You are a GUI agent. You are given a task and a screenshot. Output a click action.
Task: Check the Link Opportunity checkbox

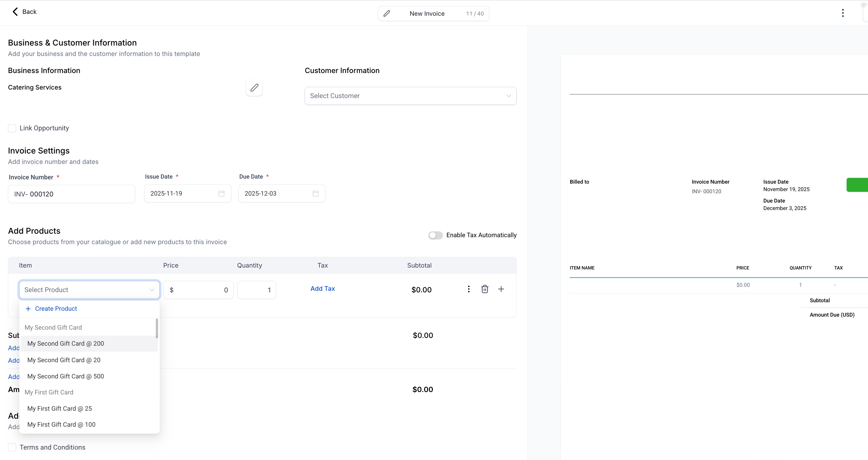(x=12, y=128)
